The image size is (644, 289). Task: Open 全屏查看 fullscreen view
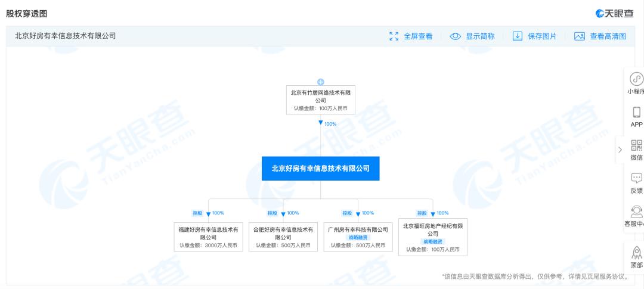tap(418, 36)
